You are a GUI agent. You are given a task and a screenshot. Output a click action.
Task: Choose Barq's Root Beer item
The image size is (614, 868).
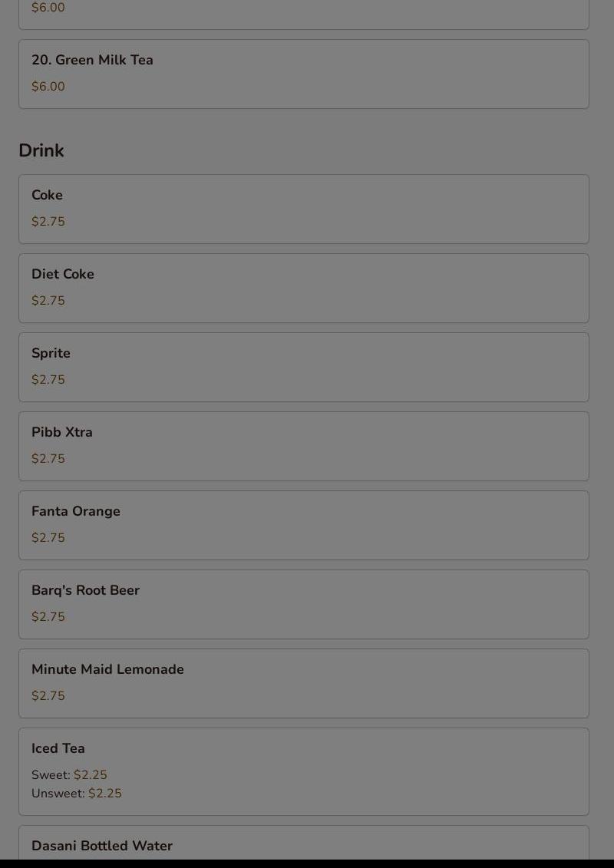pyautogui.click(x=85, y=590)
